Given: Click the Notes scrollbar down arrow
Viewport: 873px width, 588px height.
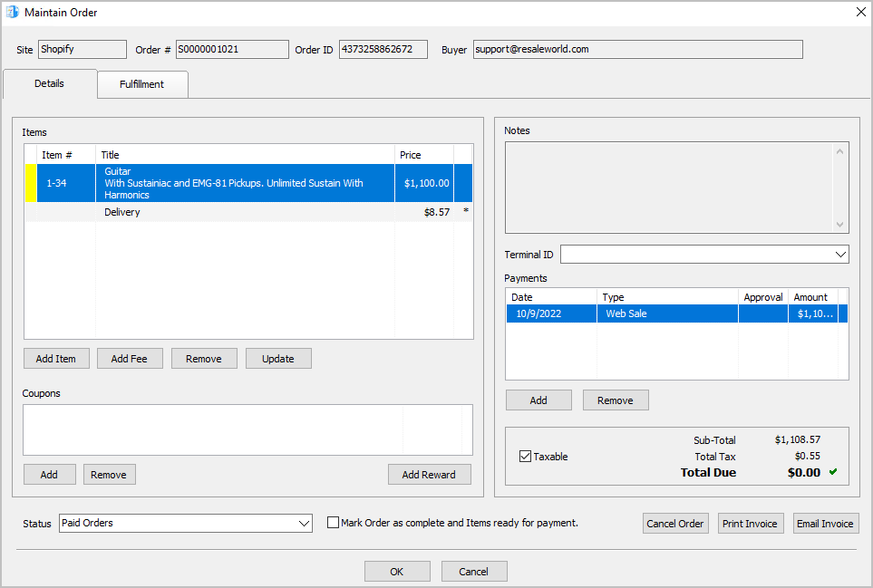Looking at the screenshot, I should tap(839, 224).
